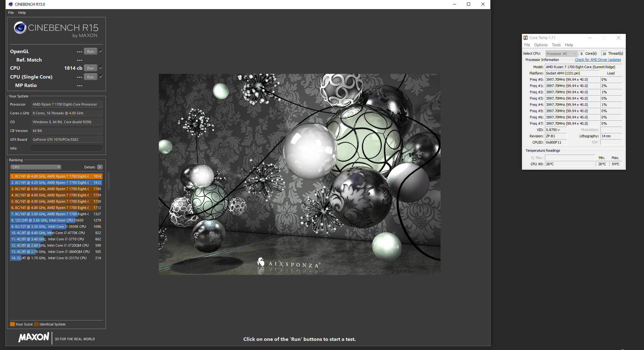The width and height of the screenshot is (644, 350).
Task: Click the CPU score 1814 cb
Action: 73,68
